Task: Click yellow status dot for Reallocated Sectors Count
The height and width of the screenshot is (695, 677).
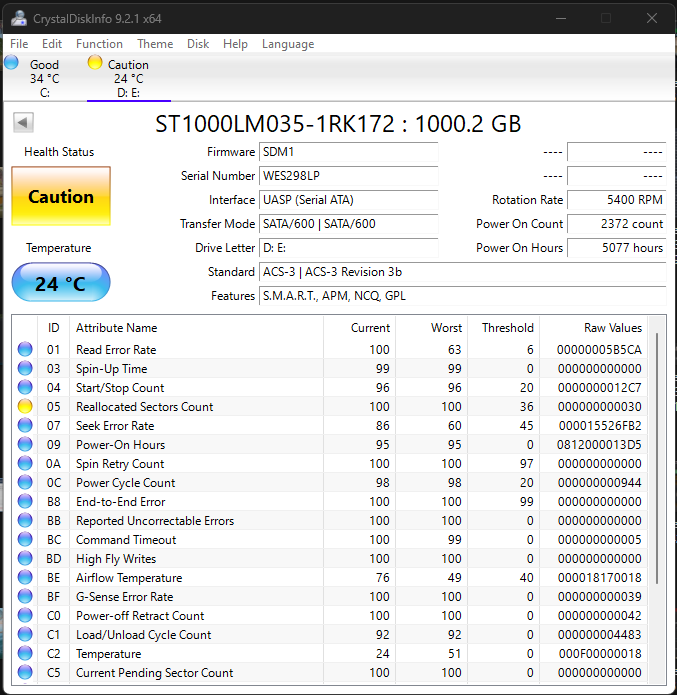Action: coord(25,406)
